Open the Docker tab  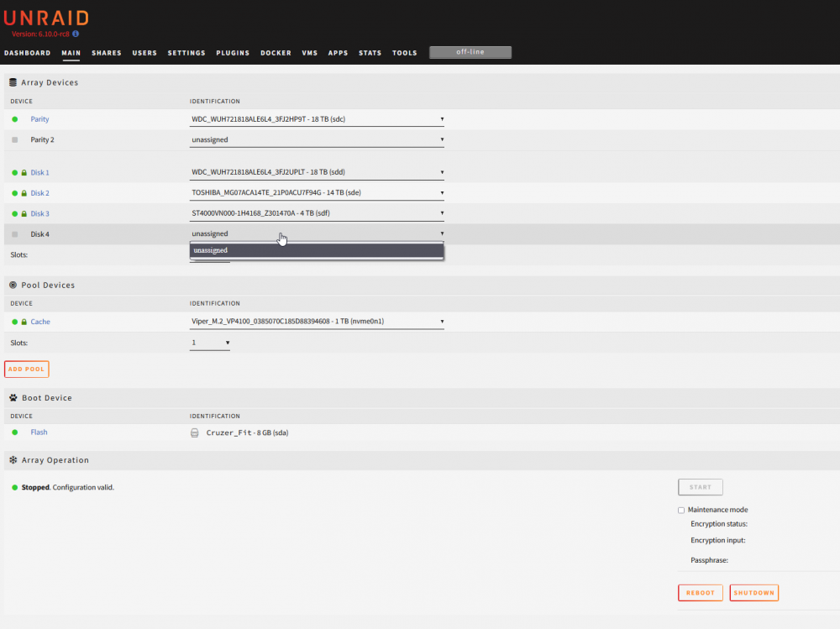(276, 53)
